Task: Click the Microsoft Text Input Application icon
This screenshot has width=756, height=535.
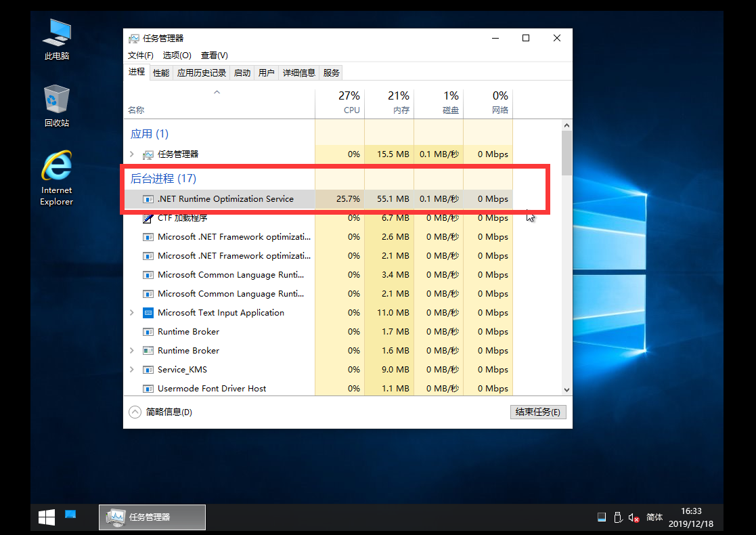Action: [148, 313]
